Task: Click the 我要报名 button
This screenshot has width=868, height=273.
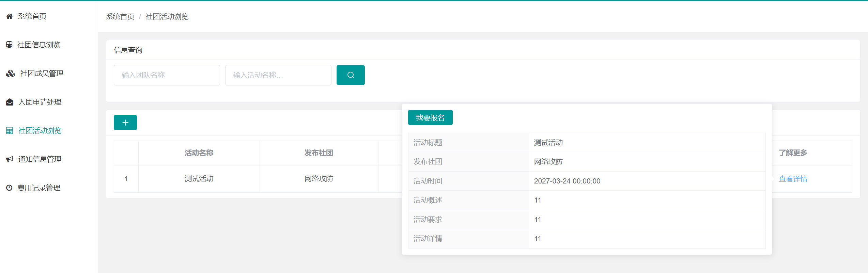Action: [x=430, y=117]
